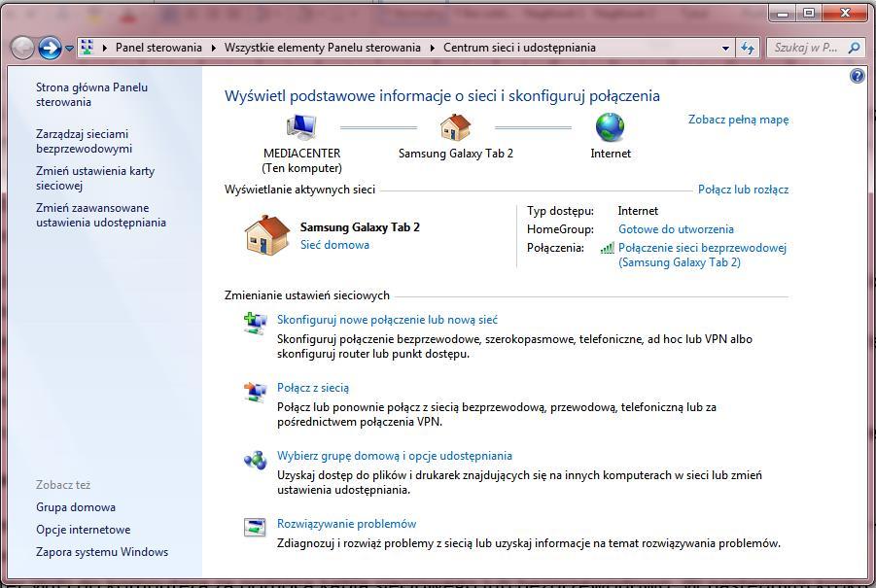Click the Internet label under the globe
The height and width of the screenshot is (588, 876).
[611, 154]
